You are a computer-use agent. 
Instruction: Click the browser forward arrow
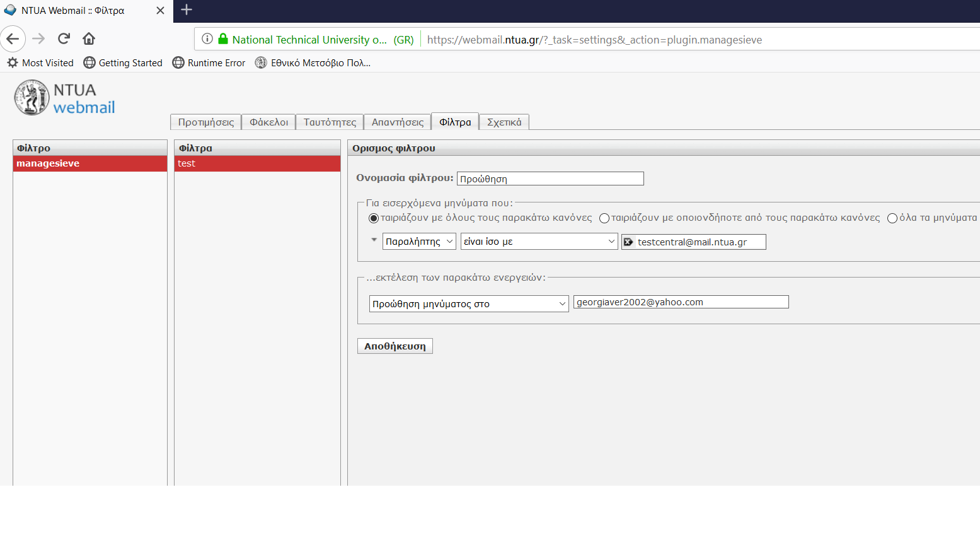[x=38, y=38]
